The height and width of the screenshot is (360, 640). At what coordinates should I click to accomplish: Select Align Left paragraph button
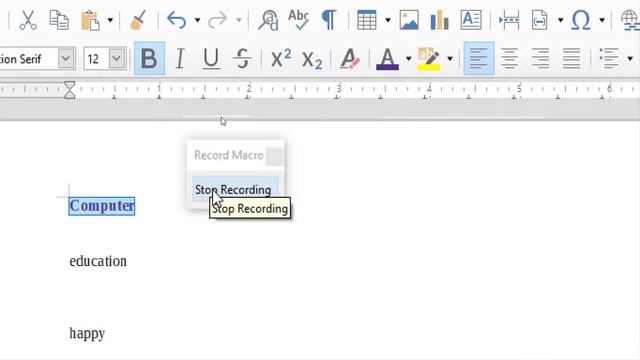[x=479, y=58]
